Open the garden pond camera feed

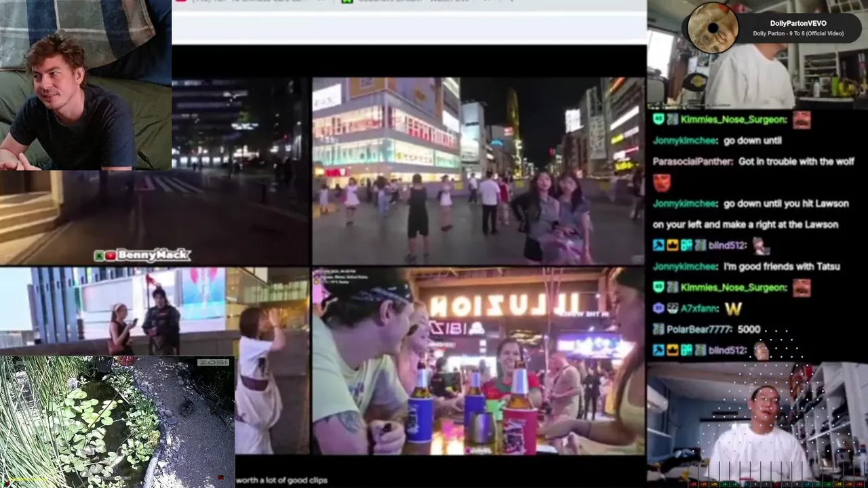click(x=117, y=422)
